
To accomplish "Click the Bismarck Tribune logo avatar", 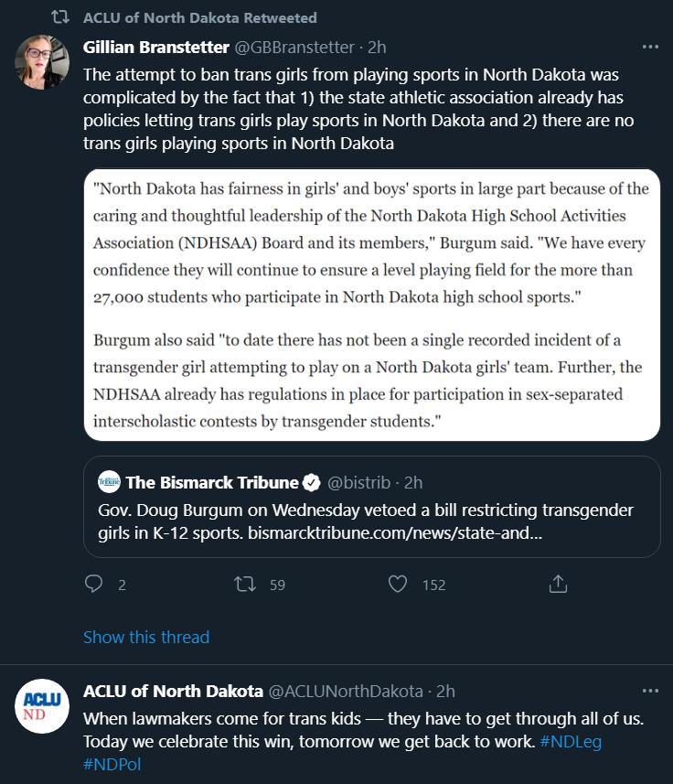I will [109, 482].
